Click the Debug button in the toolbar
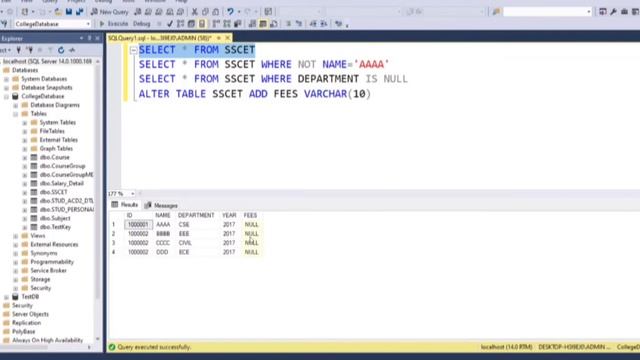 pos(142,24)
